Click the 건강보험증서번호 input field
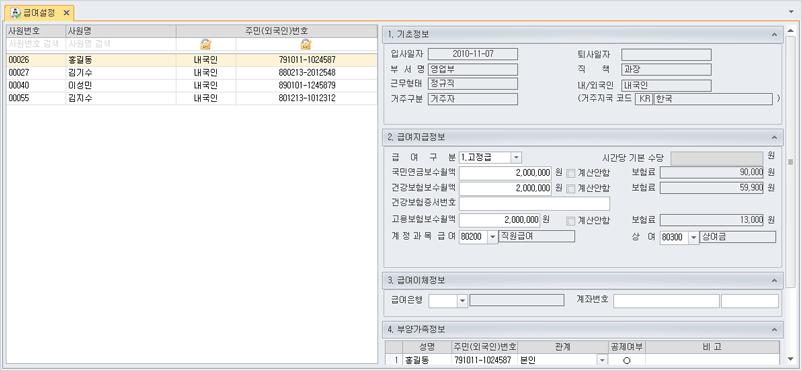 [x=534, y=204]
